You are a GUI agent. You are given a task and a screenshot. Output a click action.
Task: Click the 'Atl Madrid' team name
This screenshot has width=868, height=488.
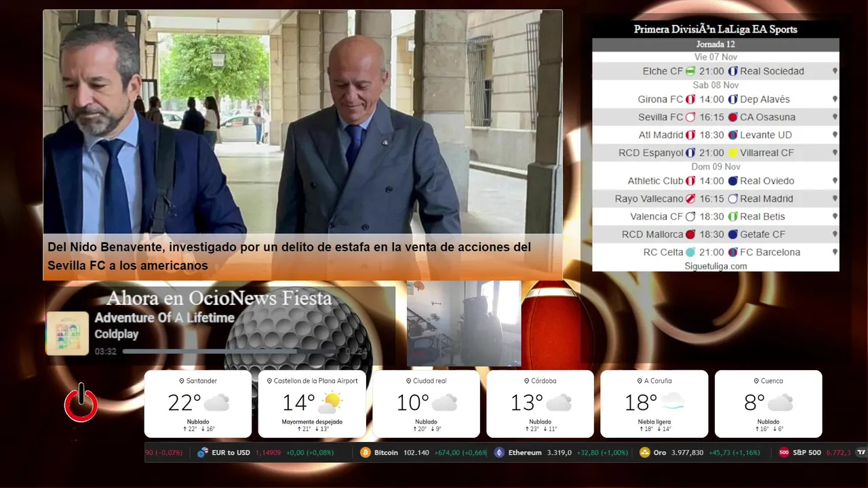click(x=660, y=135)
